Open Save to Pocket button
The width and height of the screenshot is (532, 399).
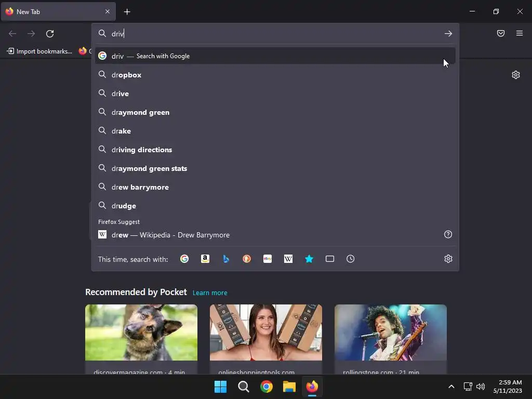coord(501,33)
